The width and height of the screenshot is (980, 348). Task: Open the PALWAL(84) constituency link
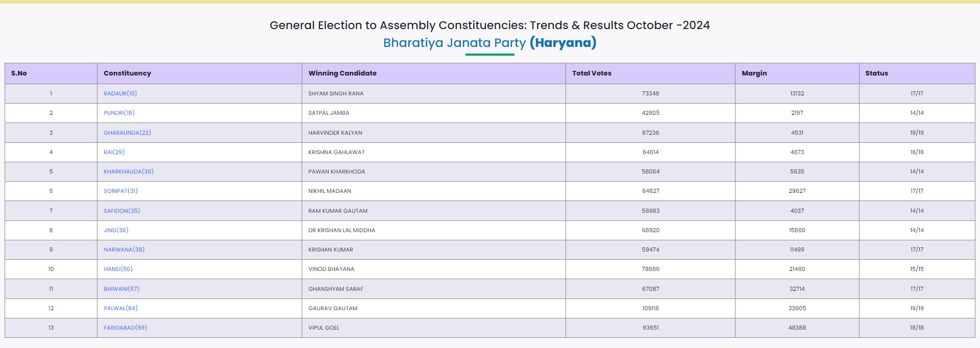[120, 308]
